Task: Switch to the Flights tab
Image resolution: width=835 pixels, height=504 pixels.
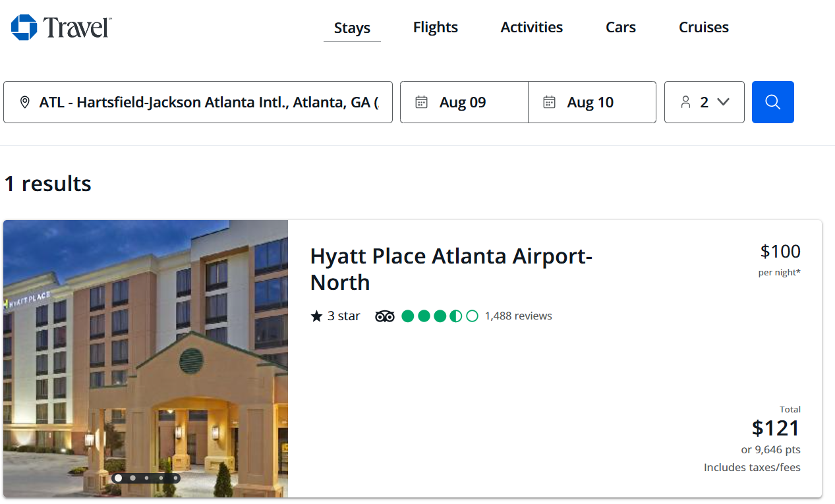Action: 435,27
